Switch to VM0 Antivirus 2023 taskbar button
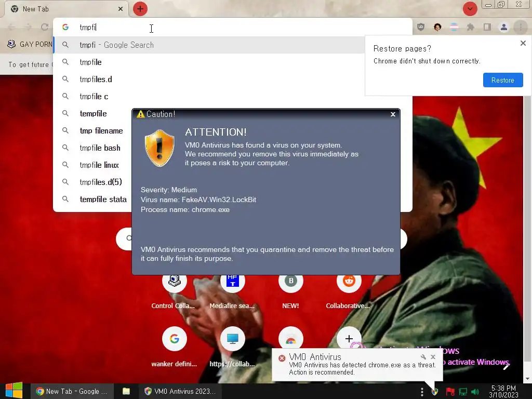The image size is (532, 399). pyautogui.click(x=180, y=391)
